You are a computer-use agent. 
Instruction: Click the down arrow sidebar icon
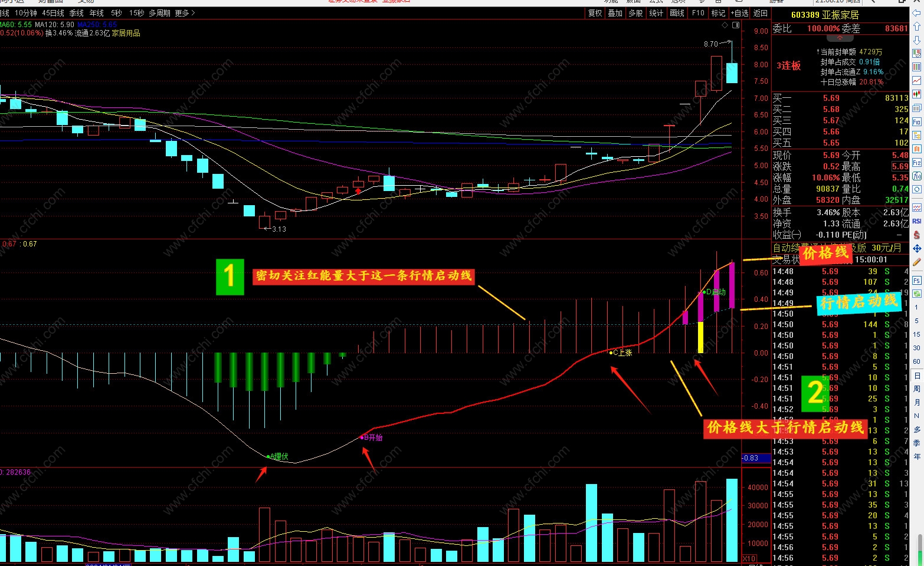click(x=917, y=40)
